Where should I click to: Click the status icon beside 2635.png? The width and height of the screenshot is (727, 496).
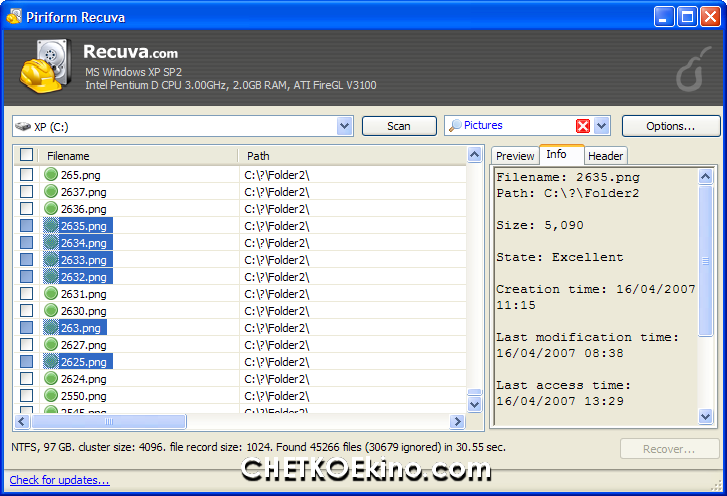tap(51, 226)
